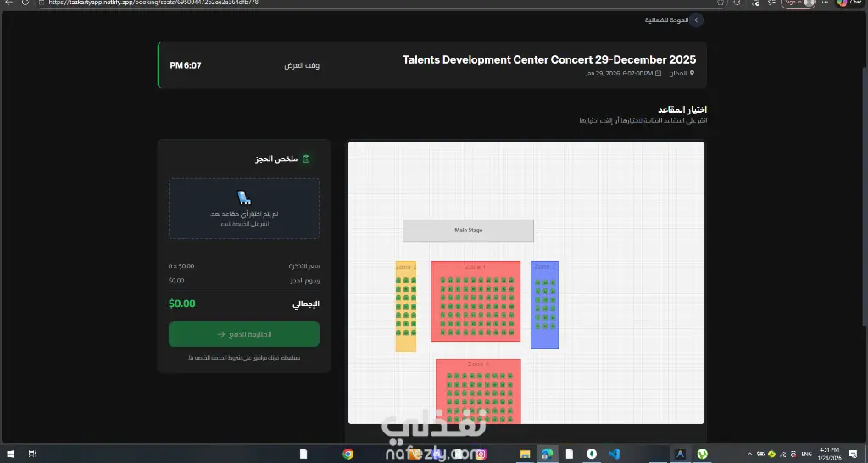Click the Zone 4 label in the lower red area
Viewport: 868px width, 463px height.
tap(478, 365)
